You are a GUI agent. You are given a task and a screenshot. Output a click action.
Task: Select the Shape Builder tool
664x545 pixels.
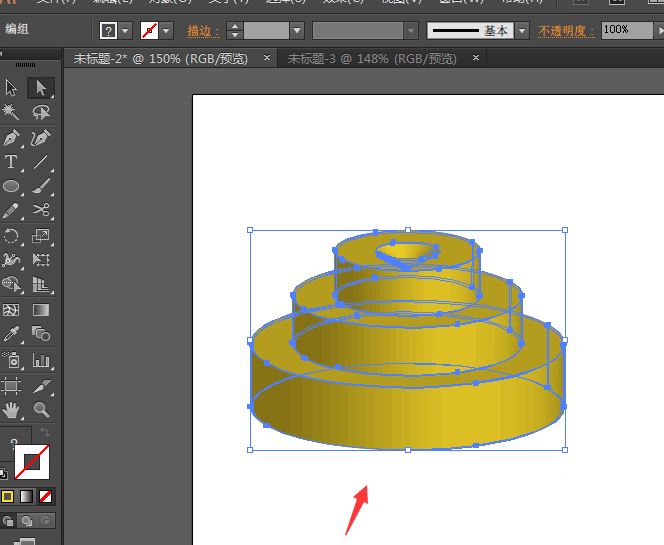(11, 284)
